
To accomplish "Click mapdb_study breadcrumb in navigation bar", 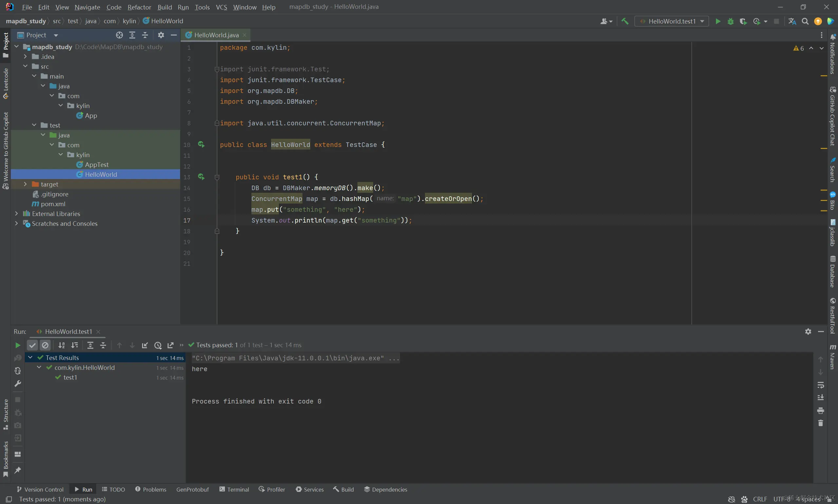I will [x=26, y=21].
